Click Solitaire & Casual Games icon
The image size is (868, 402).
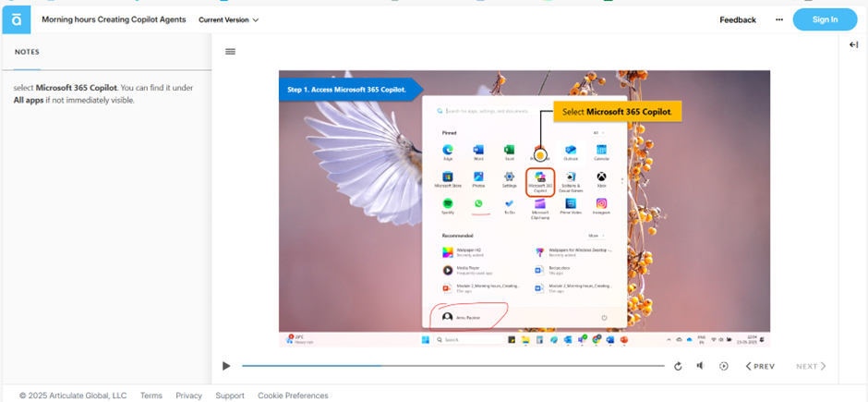(571, 180)
